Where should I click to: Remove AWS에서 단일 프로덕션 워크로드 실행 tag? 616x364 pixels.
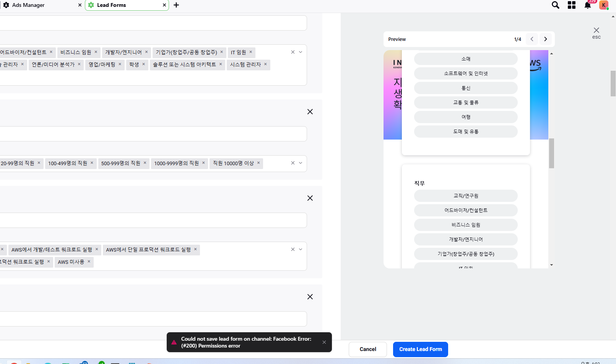tap(195, 249)
